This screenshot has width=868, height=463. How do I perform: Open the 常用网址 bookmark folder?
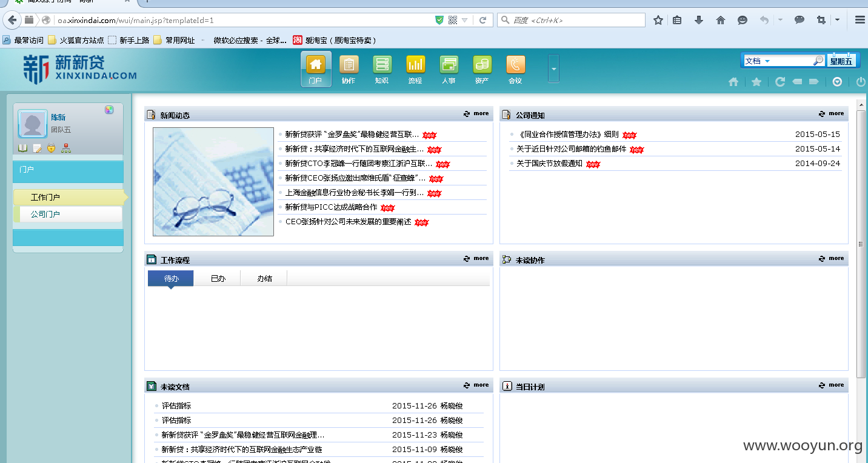coord(175,40)
